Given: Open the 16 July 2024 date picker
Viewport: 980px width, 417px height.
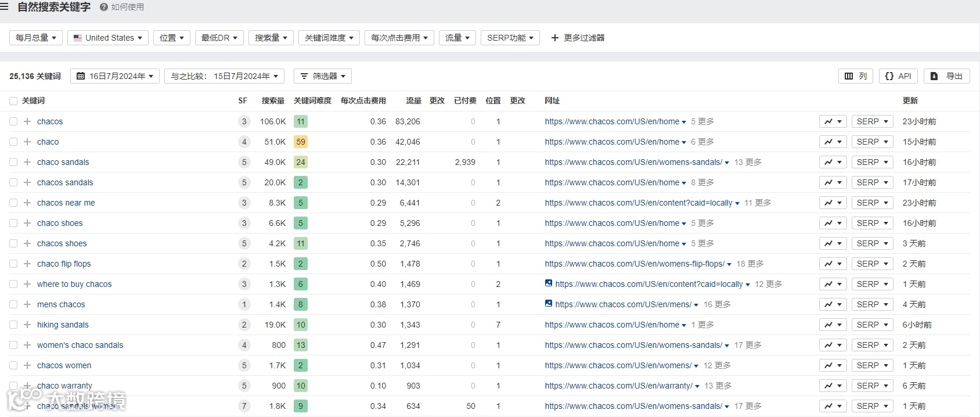Looking at the screenshot, I should 115,76.
